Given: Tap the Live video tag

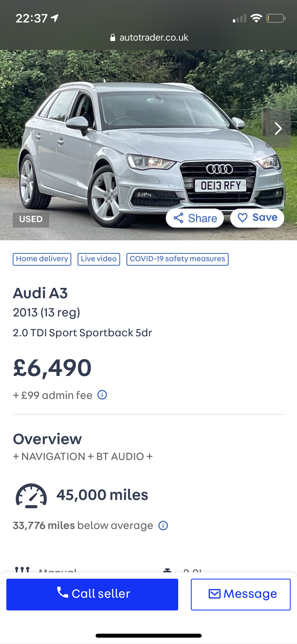Looking at the screenshot, I should pyautogui.click(x=99, y=259).
